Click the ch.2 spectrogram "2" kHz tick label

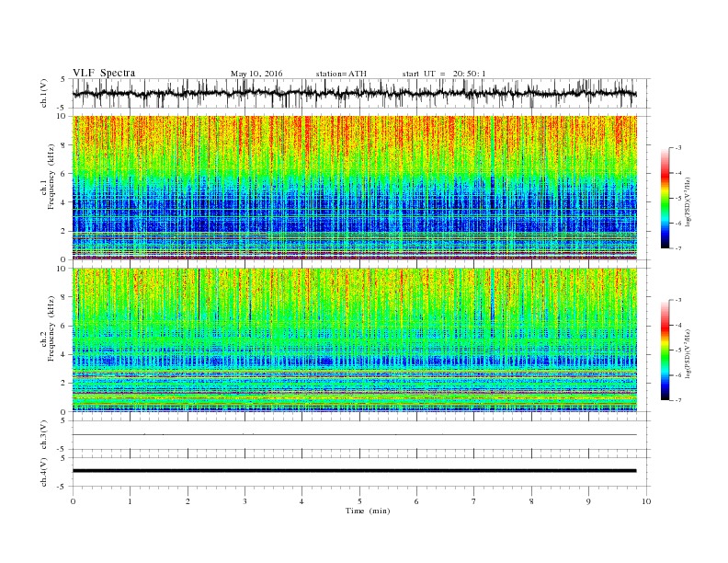[64, 384]
